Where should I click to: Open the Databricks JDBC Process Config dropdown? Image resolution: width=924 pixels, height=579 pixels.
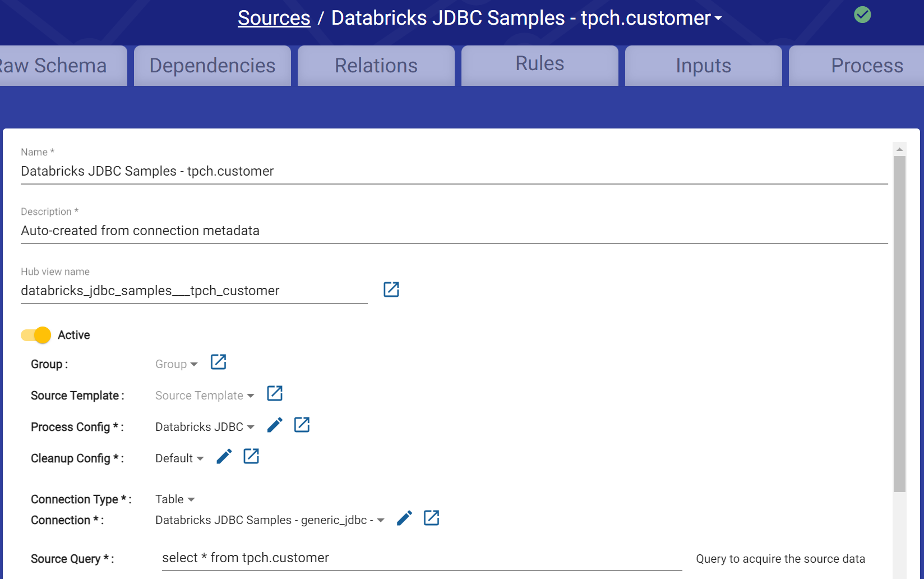(205, 427)
